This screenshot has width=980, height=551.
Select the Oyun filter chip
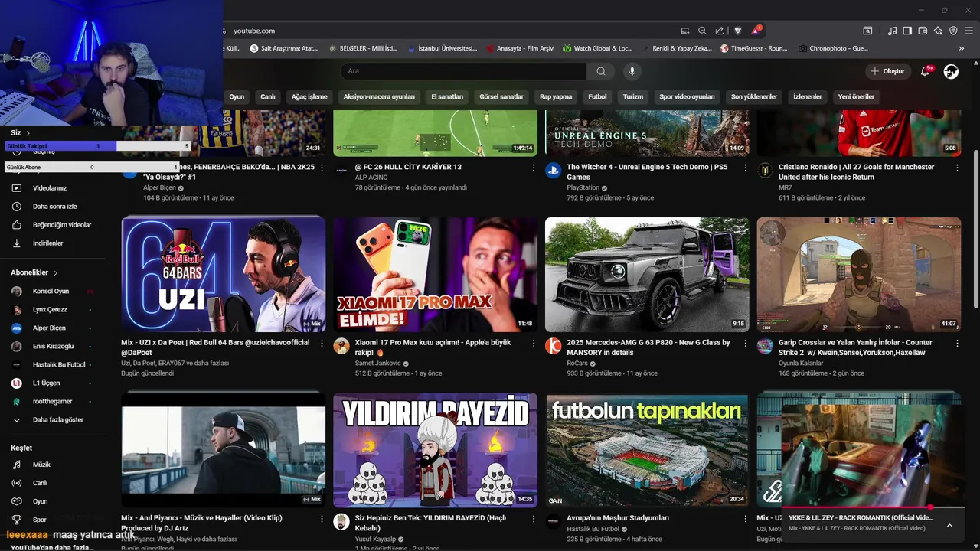click(x=237, y=97)
